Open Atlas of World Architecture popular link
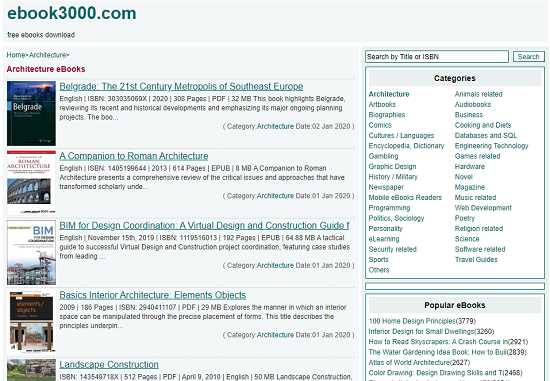Viewport: 550px width, 381px height. pos(419,362)
